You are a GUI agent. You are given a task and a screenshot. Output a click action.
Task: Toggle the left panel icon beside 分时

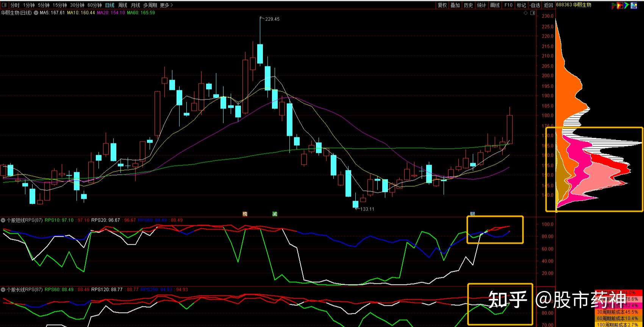tap(4, 5)
